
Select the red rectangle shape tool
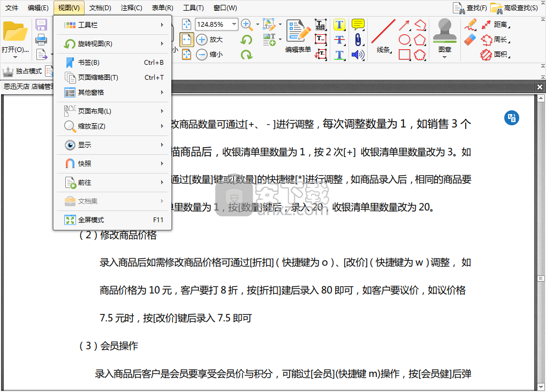pos(404,55)
